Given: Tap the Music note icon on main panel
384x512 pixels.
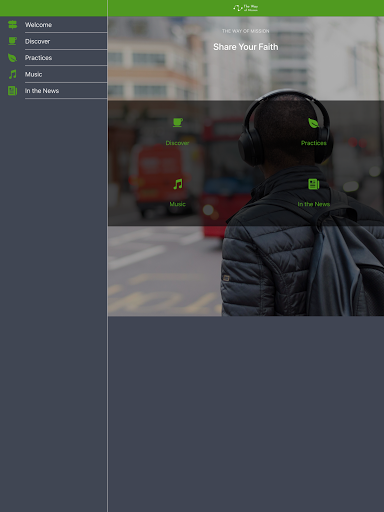Looking at the screenshot, I should click(x=178, y=184).
